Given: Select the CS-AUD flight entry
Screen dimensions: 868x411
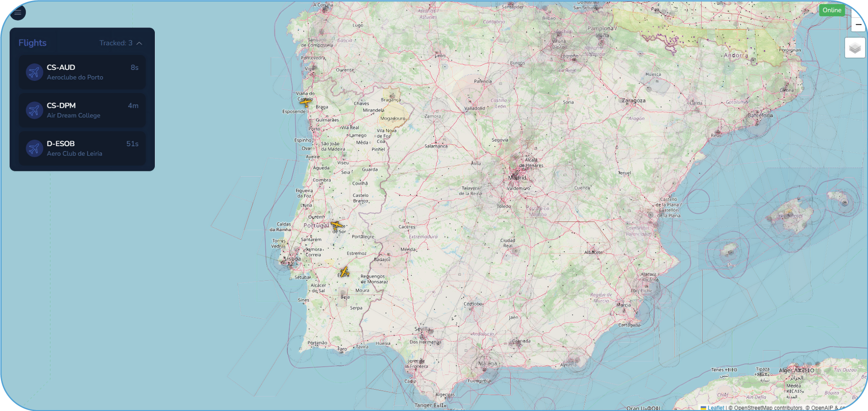Looking at the screenshot, I should (x=82, y=72).
